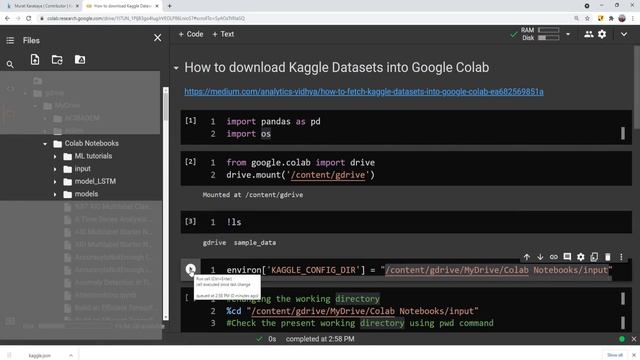Viewport: 640px width, 360px height.
Task: Click the refresh folder icon in Files panel
Action: click(57, 60)
